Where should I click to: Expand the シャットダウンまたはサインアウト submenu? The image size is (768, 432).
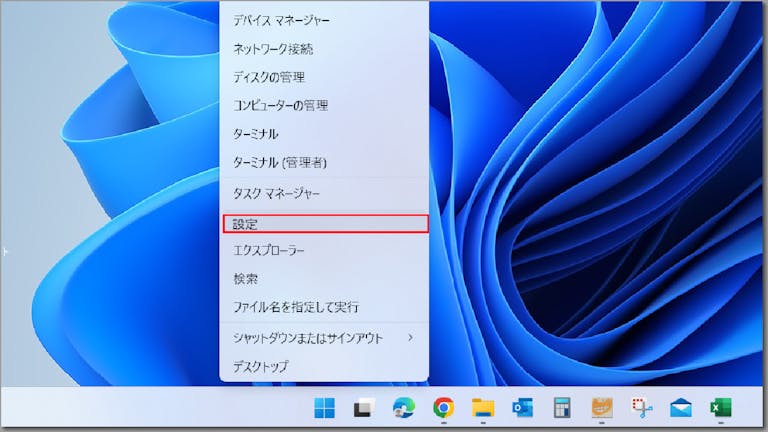tap(324, 338)
